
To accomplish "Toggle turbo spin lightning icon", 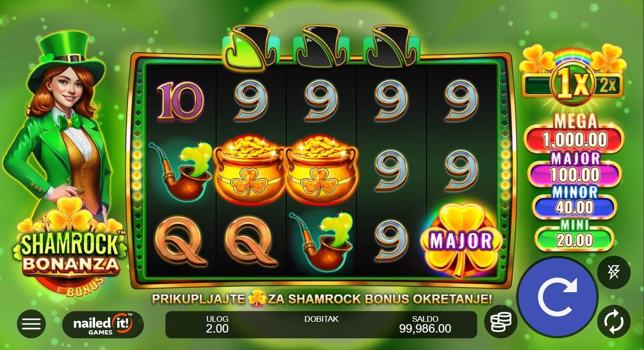I will click(614, 272).
